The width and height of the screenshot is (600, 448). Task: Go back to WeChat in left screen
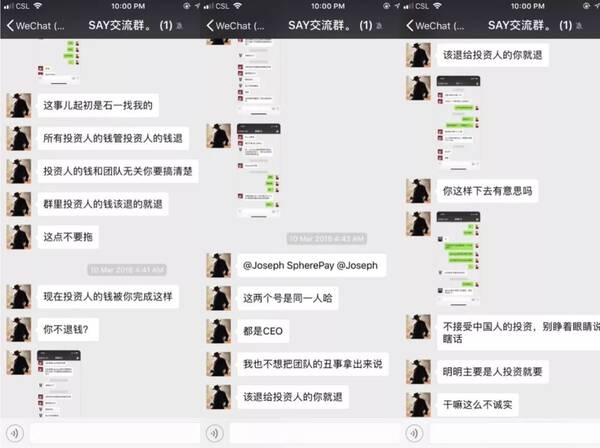tap(36, 26)
